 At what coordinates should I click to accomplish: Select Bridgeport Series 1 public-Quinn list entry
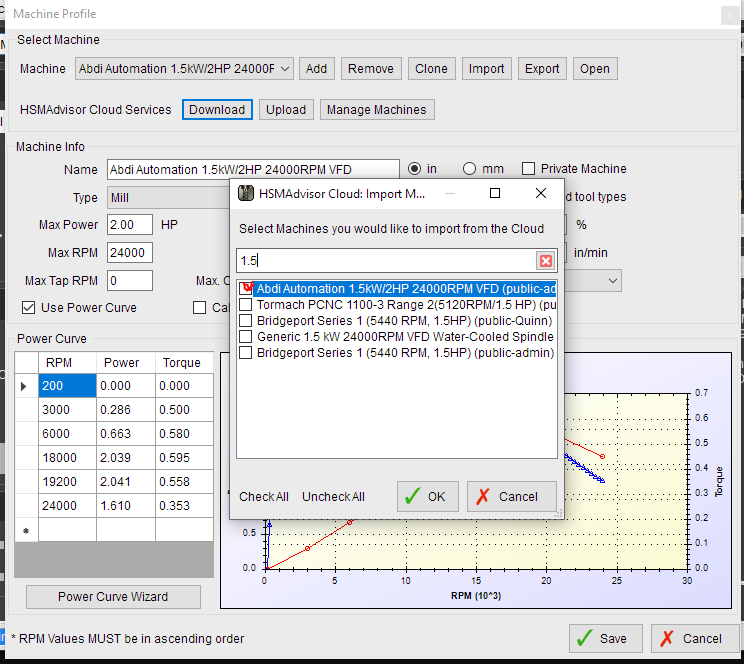(x=404, y=321)
